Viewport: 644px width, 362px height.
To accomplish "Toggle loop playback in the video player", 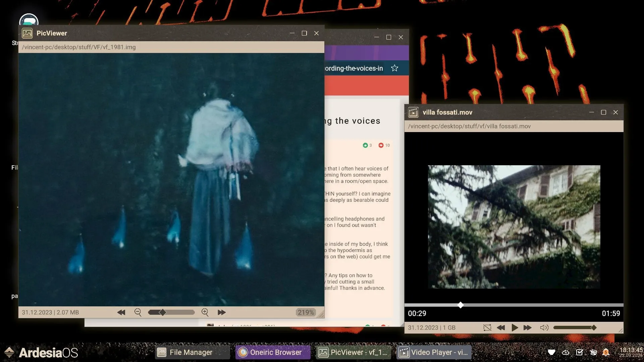I will click(487, 327).
